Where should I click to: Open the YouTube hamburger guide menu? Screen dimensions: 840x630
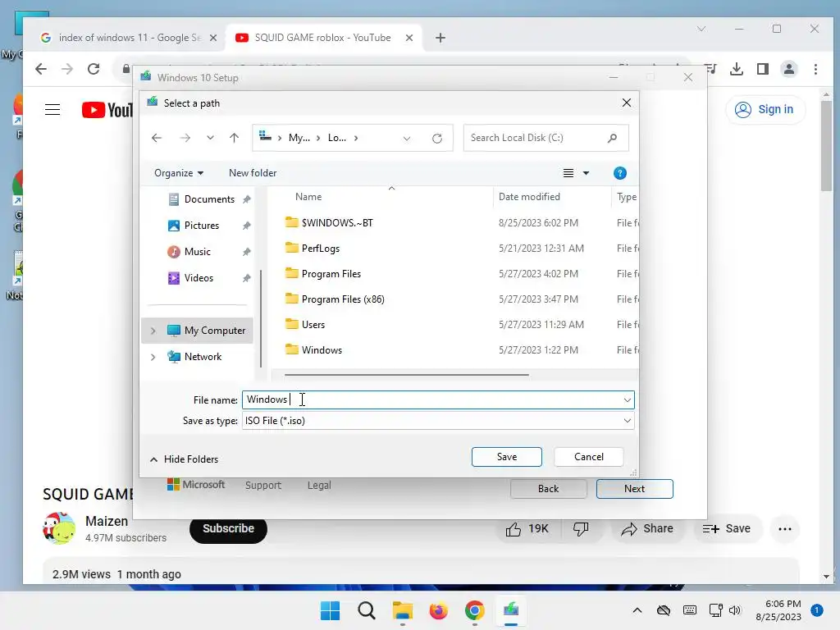coord(52,110)
